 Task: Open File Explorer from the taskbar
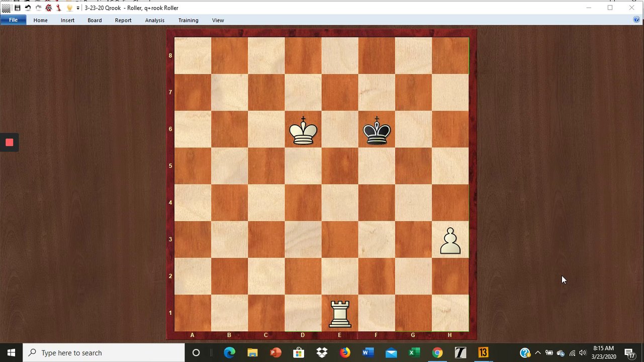click(252, 353)
